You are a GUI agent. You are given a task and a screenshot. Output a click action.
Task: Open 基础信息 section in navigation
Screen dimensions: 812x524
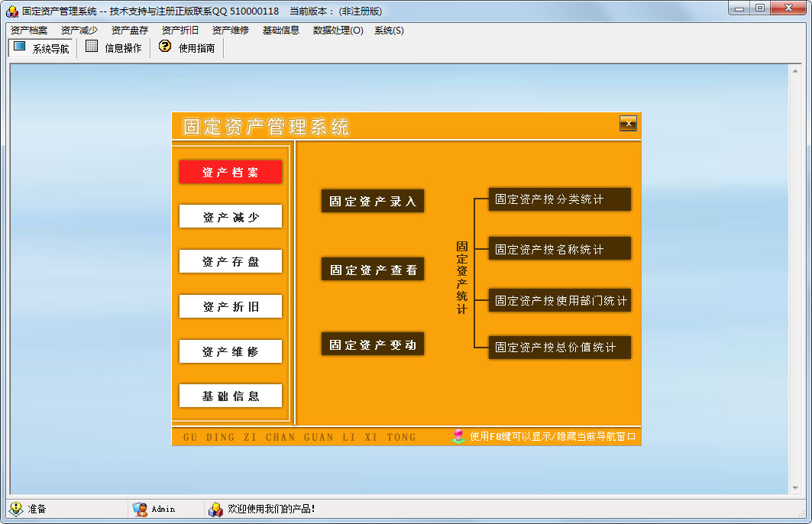tap(231, 396)
